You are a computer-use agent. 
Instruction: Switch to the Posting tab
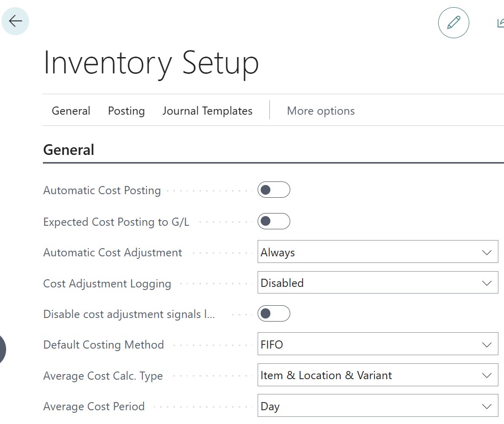126,111
